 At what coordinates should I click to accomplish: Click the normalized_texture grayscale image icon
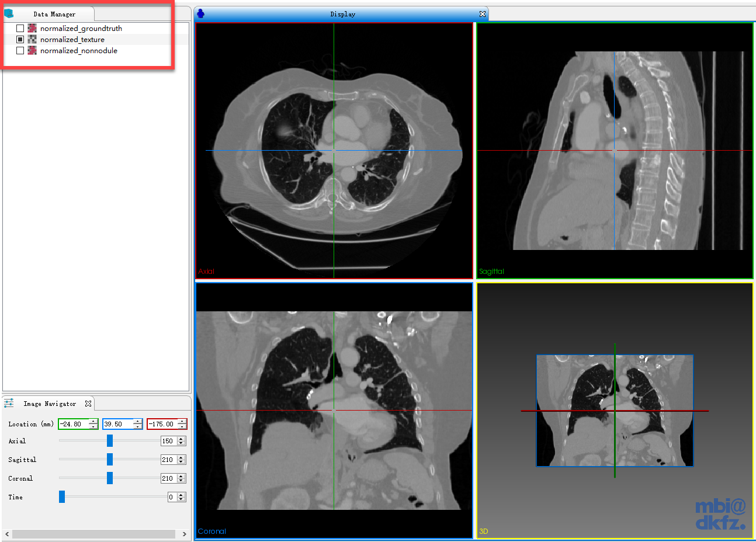coord(32,39)
